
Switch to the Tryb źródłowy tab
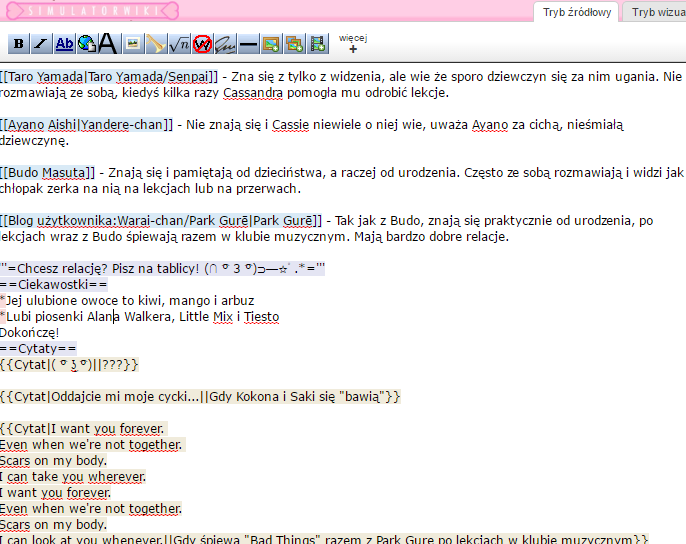pyautogui.click(x=577, y=12)
